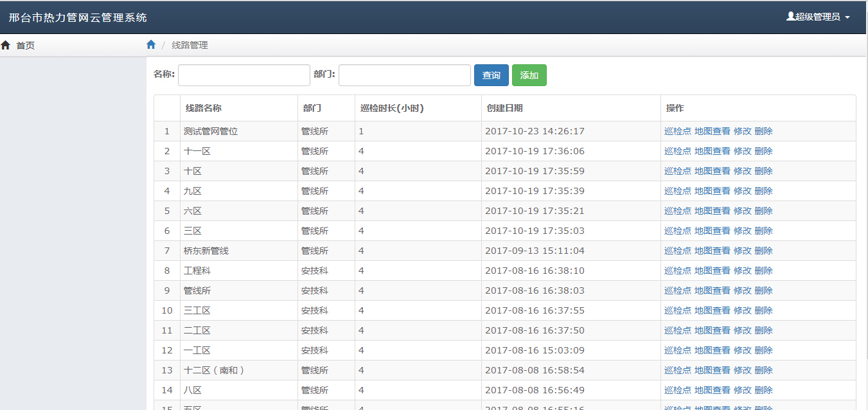
Task: Click the user icon next to 超级管理员
Action: [x=790, y=17]
